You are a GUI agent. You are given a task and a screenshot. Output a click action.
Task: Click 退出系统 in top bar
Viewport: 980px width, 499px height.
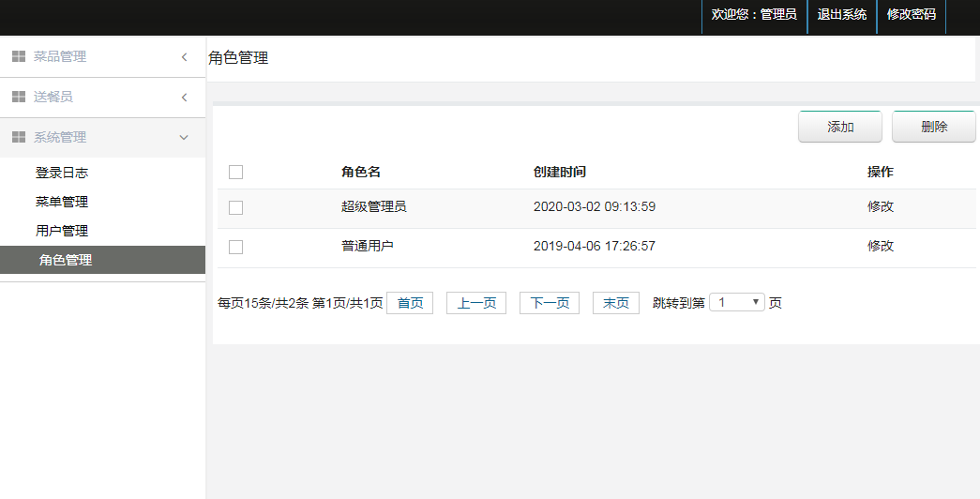click(842, 15)
